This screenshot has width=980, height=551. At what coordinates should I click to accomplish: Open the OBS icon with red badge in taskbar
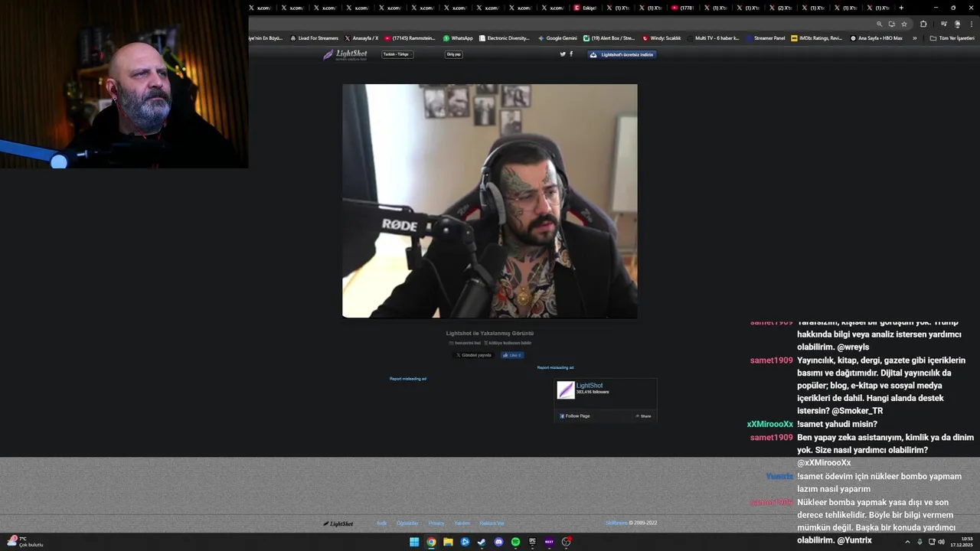click(567, 542)
